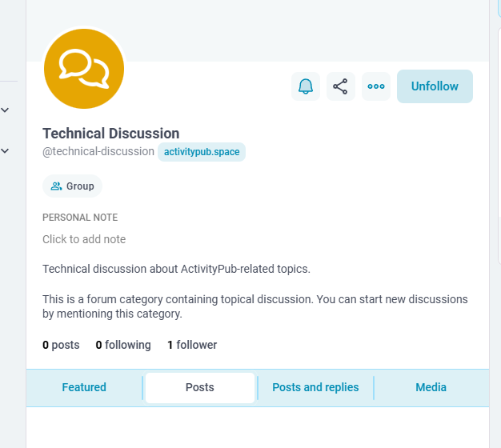Click the 0 posts count
Viewport: 501px width, 448px height.
coord(61,345)
